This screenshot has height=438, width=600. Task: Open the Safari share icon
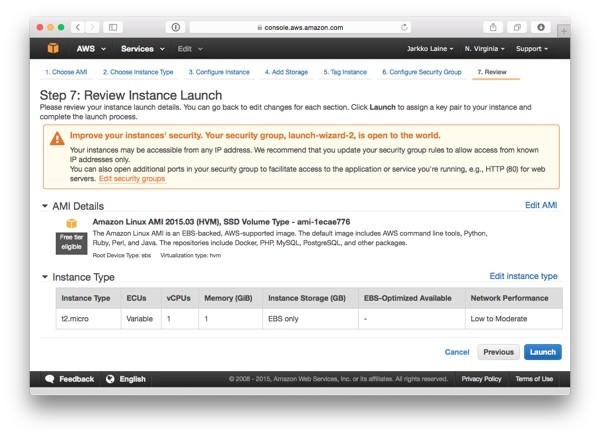coord(493,27)
